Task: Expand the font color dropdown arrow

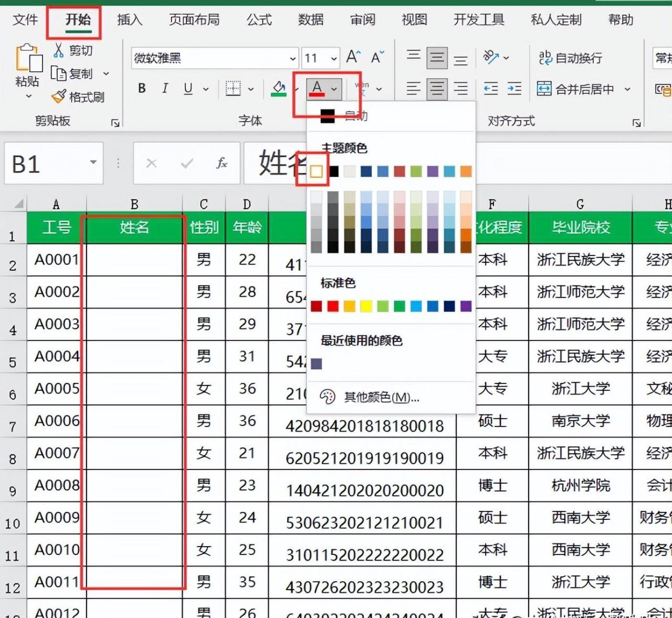Action: pos(334,89)
